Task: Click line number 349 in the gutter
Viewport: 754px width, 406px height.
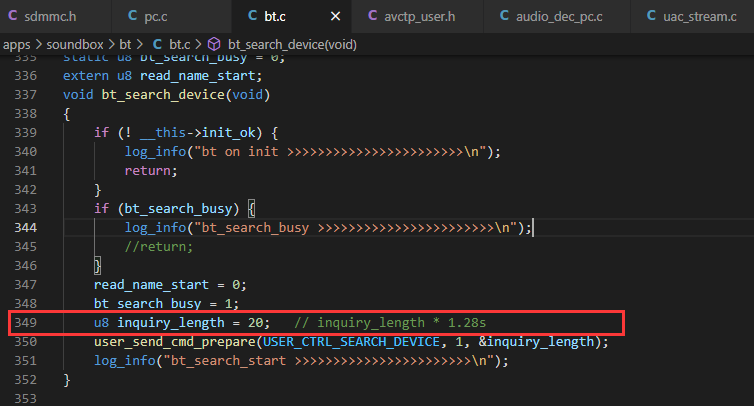Action: (25, 322)
